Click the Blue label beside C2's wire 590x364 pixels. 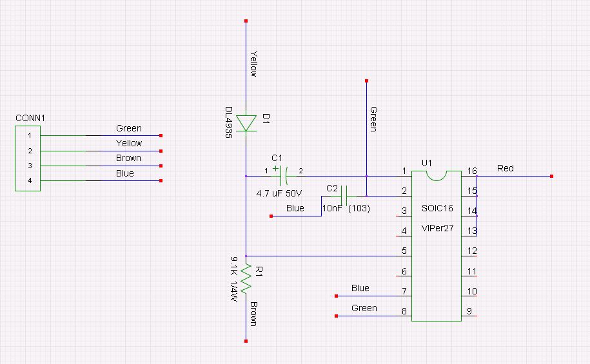tap(295, 208)
